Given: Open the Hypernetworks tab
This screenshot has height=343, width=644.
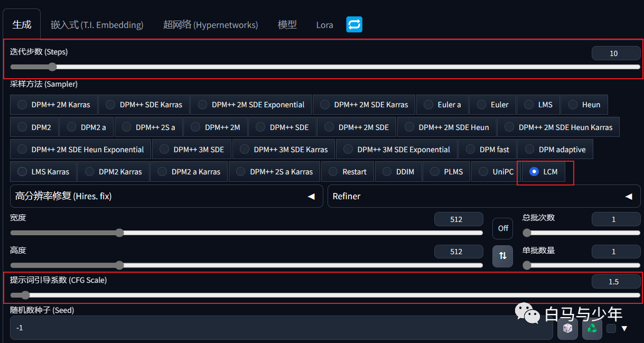Looking at the screenshot, I should click(x=210, y=25).
